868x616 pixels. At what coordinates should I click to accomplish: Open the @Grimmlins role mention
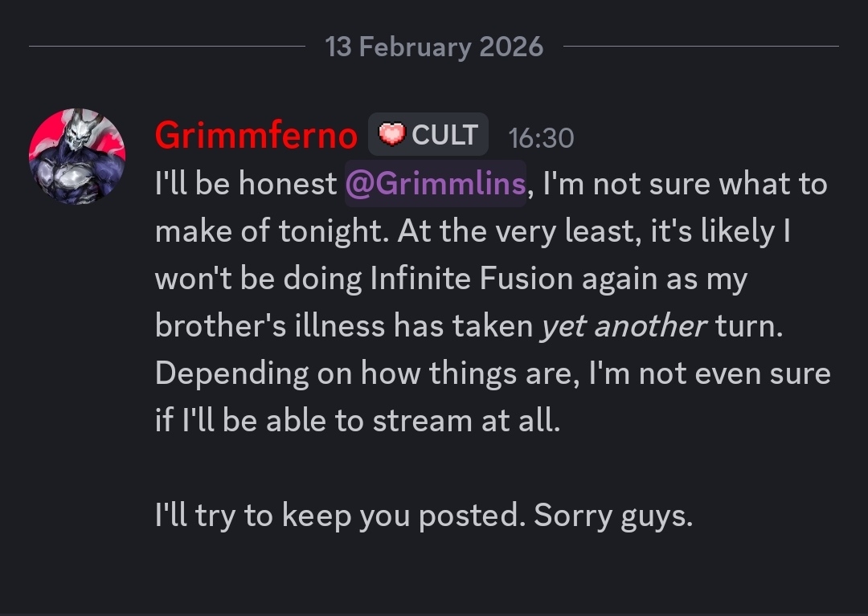pos(435,184)
